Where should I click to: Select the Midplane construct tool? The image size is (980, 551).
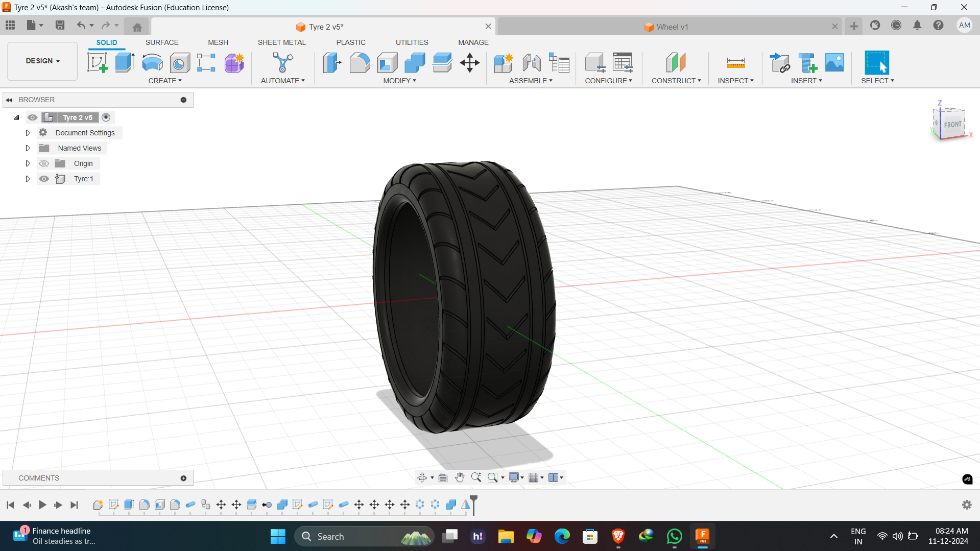coord(676,63)
